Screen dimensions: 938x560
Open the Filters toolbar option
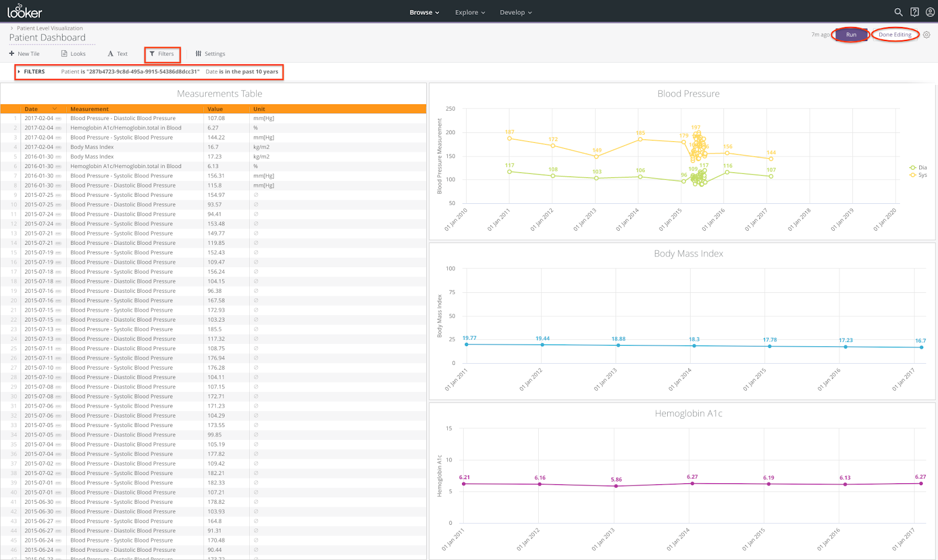(162, 54)
